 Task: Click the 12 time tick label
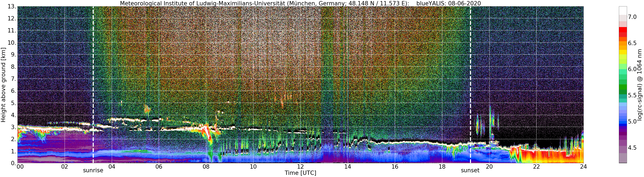coord(300,167)
